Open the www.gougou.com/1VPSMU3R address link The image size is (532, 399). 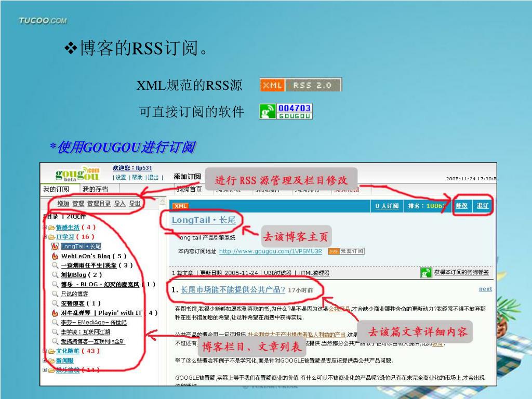pos(270,251)
